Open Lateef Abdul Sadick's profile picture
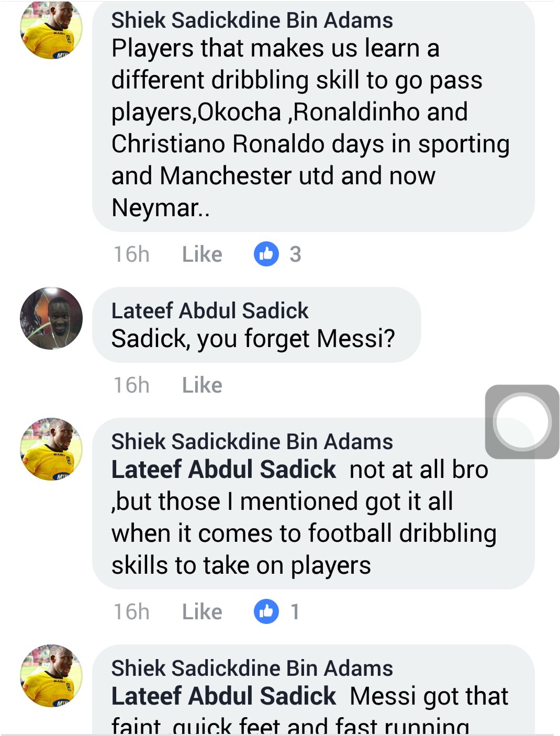Viewport: 560px width, 736px height. (x=51, y=318)
